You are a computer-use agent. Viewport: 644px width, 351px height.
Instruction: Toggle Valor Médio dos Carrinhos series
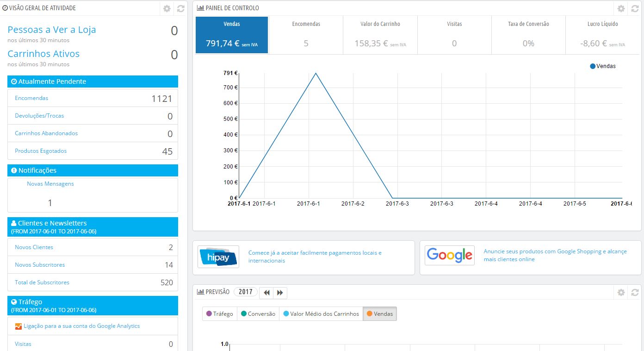coord(321,314)
